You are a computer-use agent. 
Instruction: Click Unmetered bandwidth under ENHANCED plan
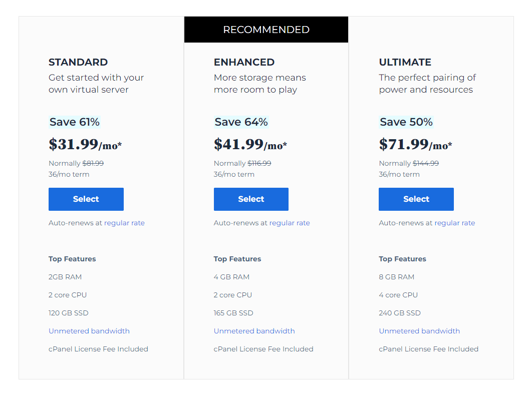(254, 331)
